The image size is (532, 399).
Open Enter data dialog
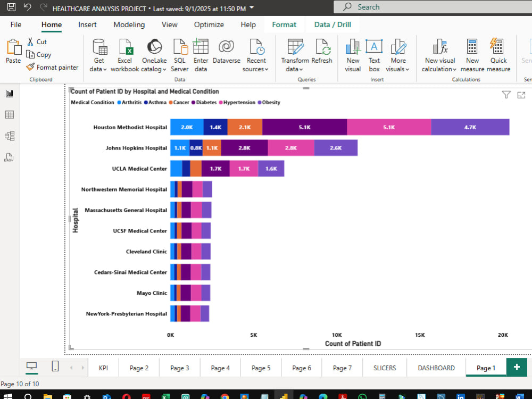[201, 55]
